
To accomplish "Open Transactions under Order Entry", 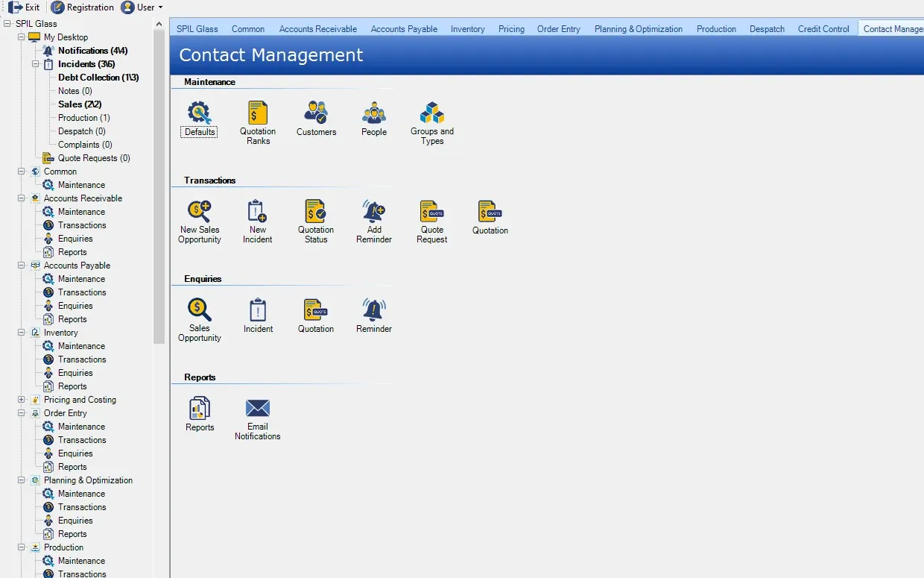I will [82, 440].
